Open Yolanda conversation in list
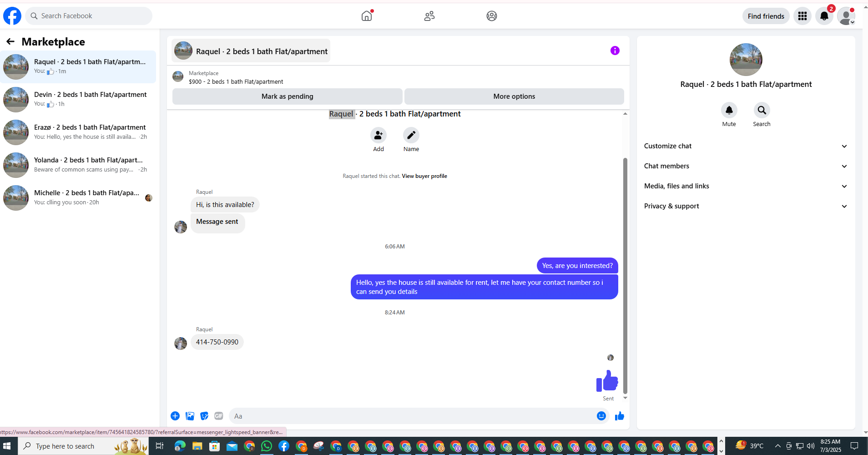Screen dimensions: 868x455 pos(78,165)
